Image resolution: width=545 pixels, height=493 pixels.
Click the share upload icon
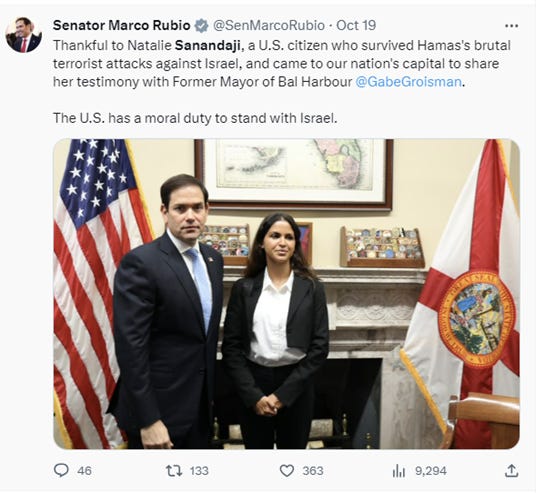(x=512, y=470)
